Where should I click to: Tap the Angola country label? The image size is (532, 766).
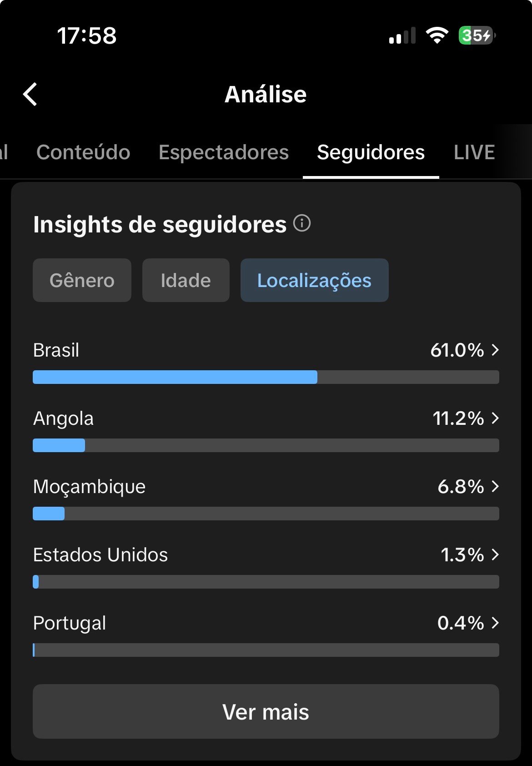pos(63,418)
